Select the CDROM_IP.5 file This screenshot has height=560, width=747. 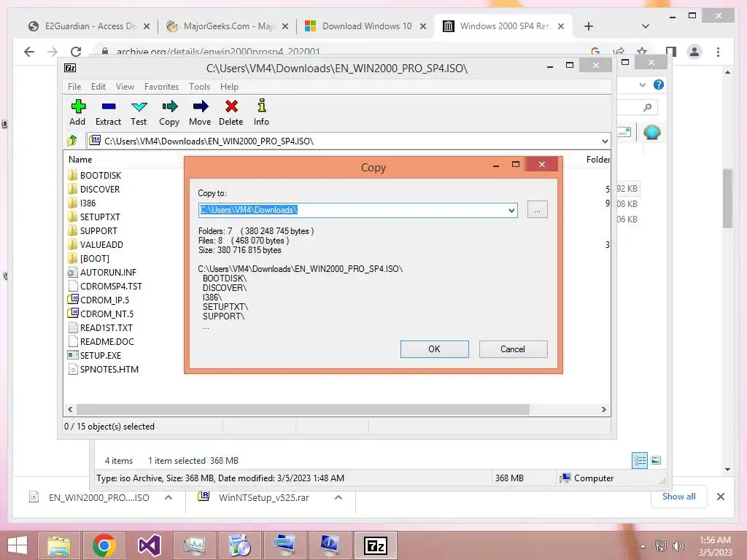click(x=104, y=300)
